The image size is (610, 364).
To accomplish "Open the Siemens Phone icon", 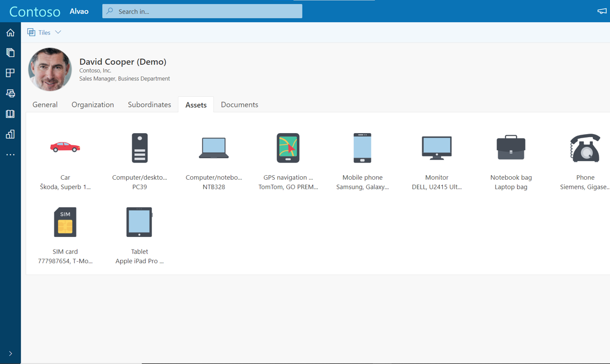I will tap(585, 148).
